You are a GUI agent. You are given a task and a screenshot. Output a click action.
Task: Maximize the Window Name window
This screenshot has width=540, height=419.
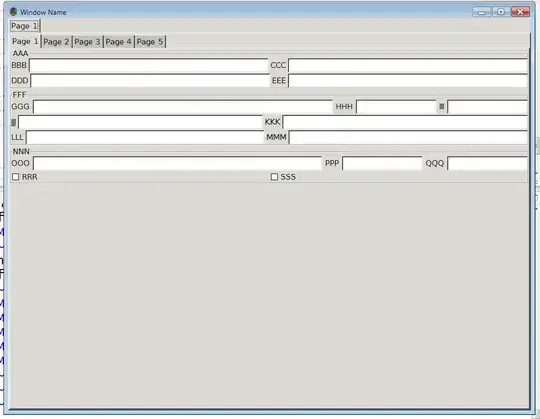point(500,12)
